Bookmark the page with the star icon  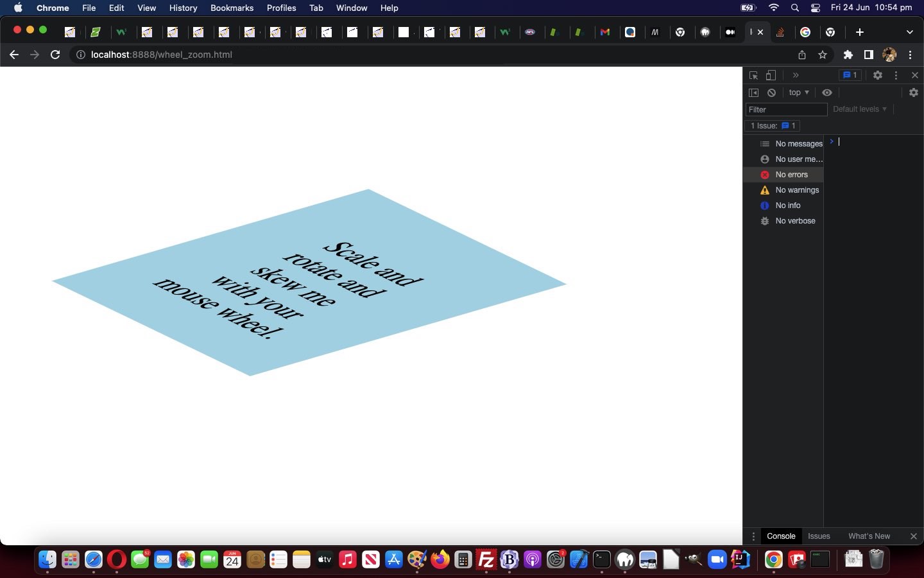(823, 55)
